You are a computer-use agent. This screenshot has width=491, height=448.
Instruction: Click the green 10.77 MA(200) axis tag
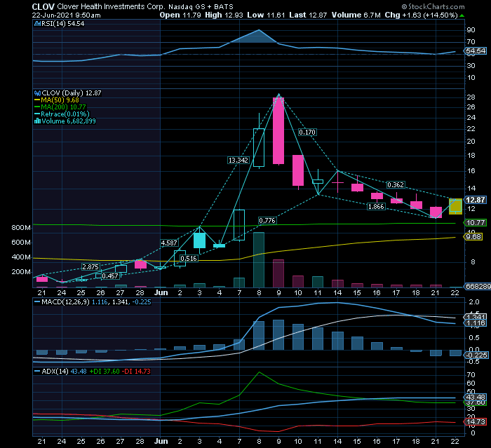476,222
